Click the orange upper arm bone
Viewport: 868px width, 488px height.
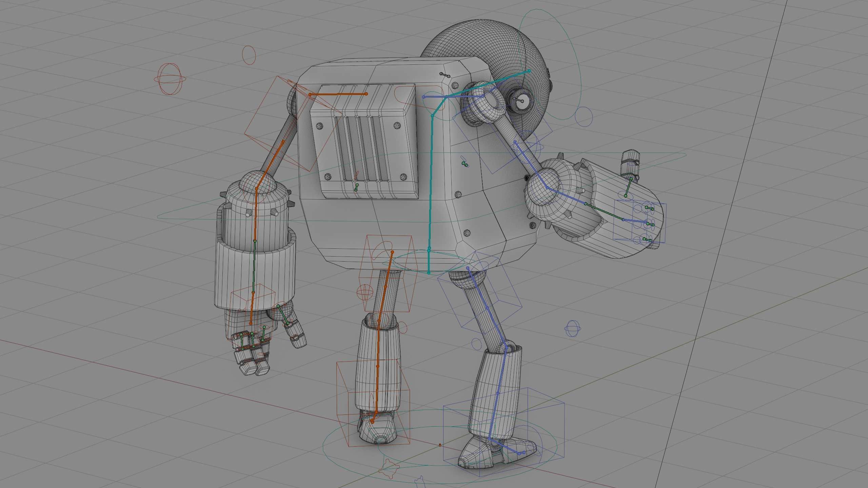click(x=270, y=165)
